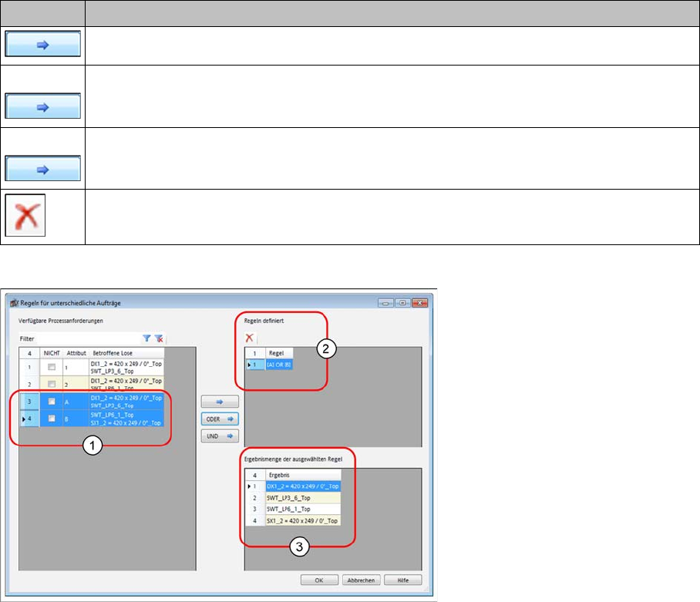
Task: Click into the Filter input field
Action: coord(87,338)
